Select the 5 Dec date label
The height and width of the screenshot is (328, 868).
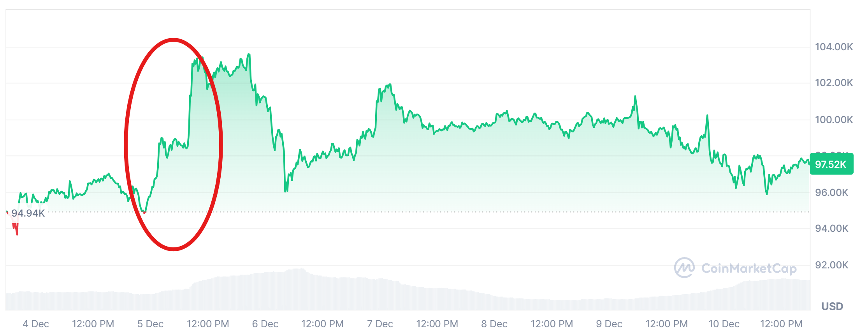coord(150,324)
